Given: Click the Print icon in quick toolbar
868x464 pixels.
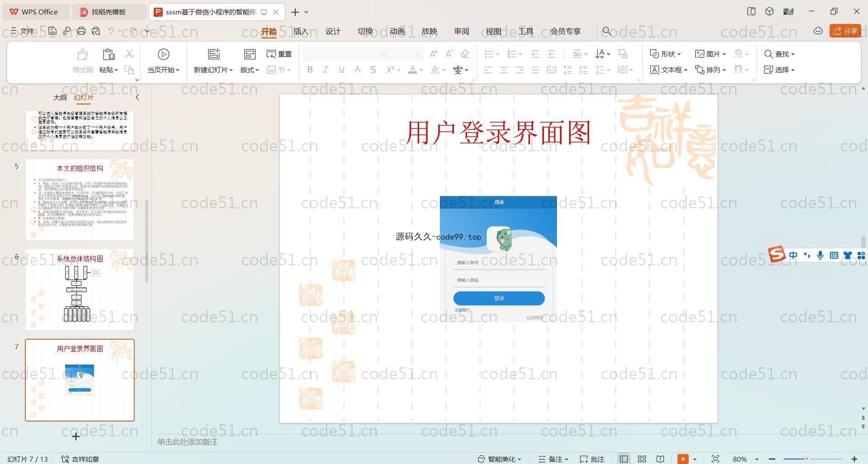Looking at the screenshot, I should [81, 31].
